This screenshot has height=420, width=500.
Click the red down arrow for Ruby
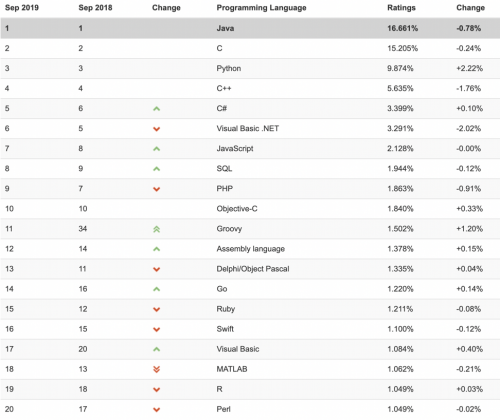pos(156,309)
